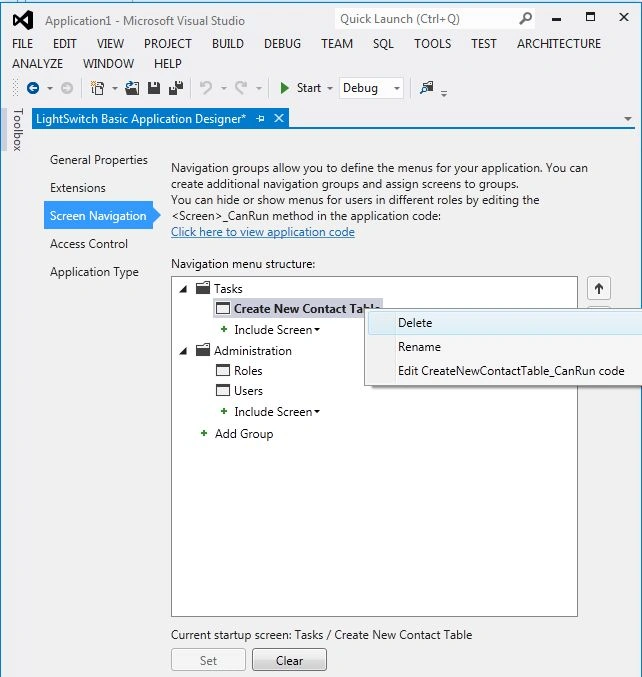Click the Create New Contact Table screen icon
This screenshot has width=642, height=677.
click(223, 308)
